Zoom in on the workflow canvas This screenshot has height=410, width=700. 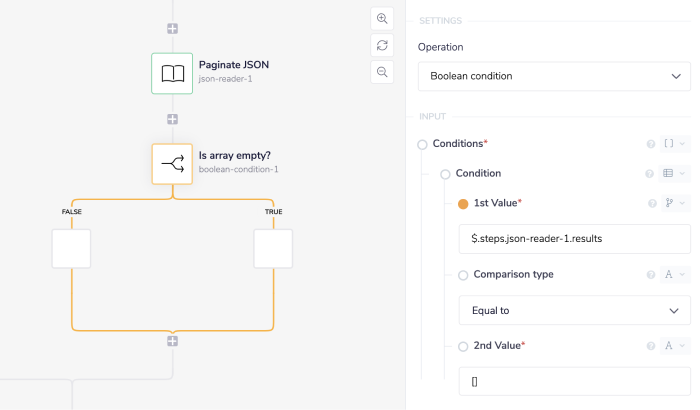coord(382,19)
